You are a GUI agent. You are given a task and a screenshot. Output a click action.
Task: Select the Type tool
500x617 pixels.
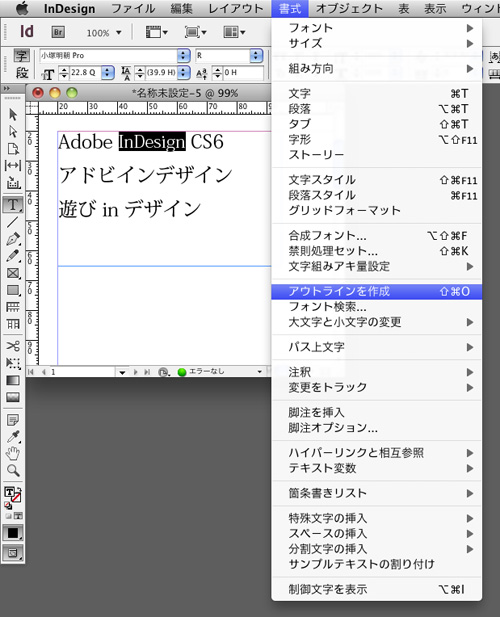point(13,205)
